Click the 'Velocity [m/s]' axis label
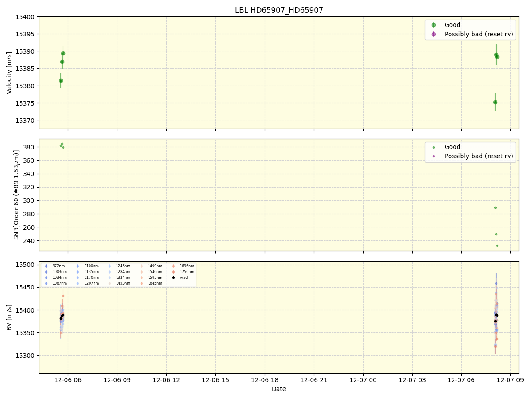Screen dimensions: 532x399 tap(9, 73)
